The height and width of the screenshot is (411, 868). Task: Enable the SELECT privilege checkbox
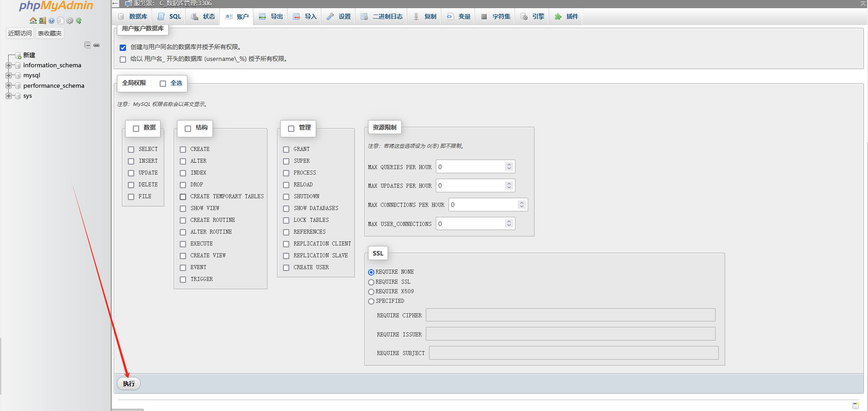131,149
